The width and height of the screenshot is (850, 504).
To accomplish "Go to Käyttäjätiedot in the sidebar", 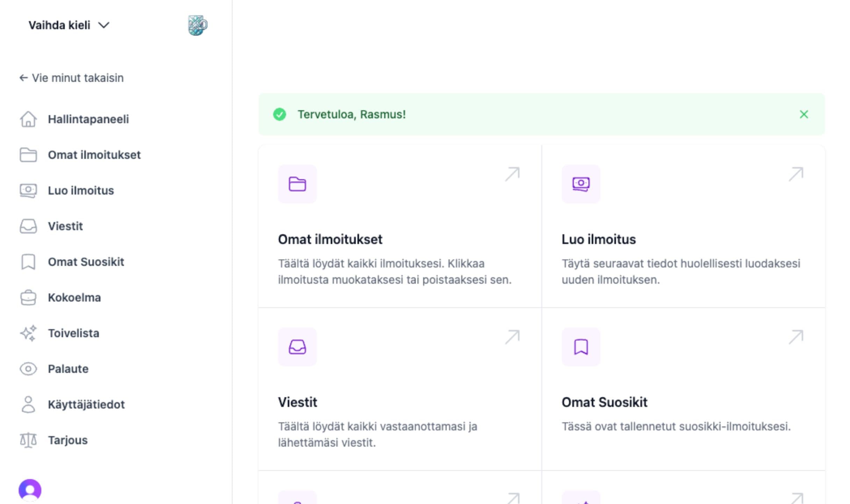I will pyautogui.click(x=86, y=404).
